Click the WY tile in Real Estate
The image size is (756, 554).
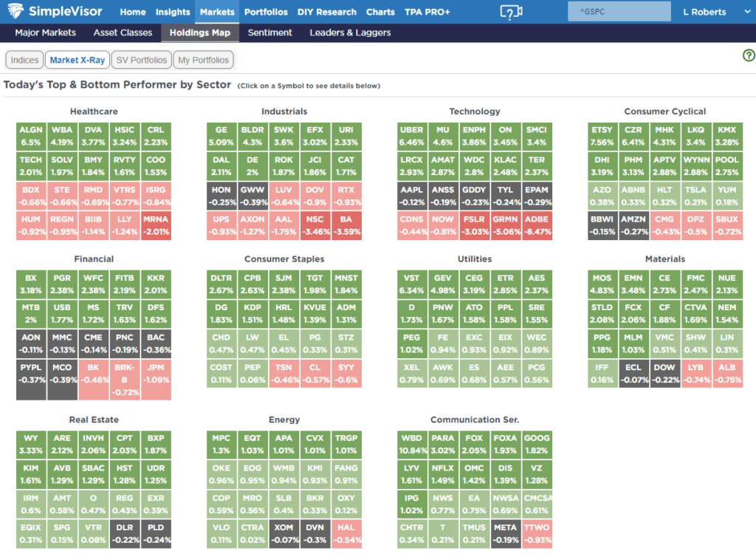(31, 445)
